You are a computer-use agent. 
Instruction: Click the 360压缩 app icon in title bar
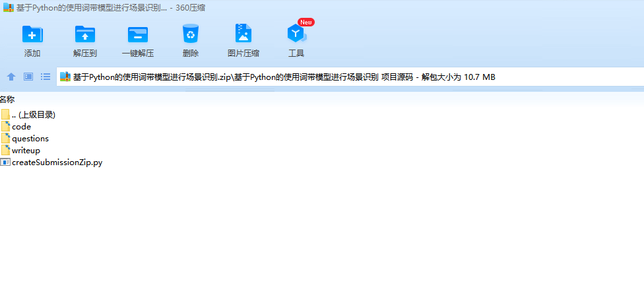coord(9,7)
